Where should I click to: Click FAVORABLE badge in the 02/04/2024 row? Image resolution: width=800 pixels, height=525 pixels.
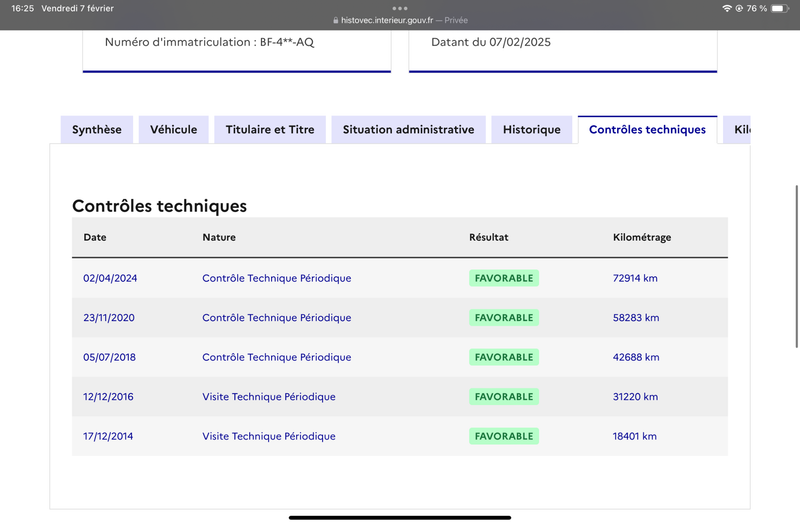[x=504, y=278]
